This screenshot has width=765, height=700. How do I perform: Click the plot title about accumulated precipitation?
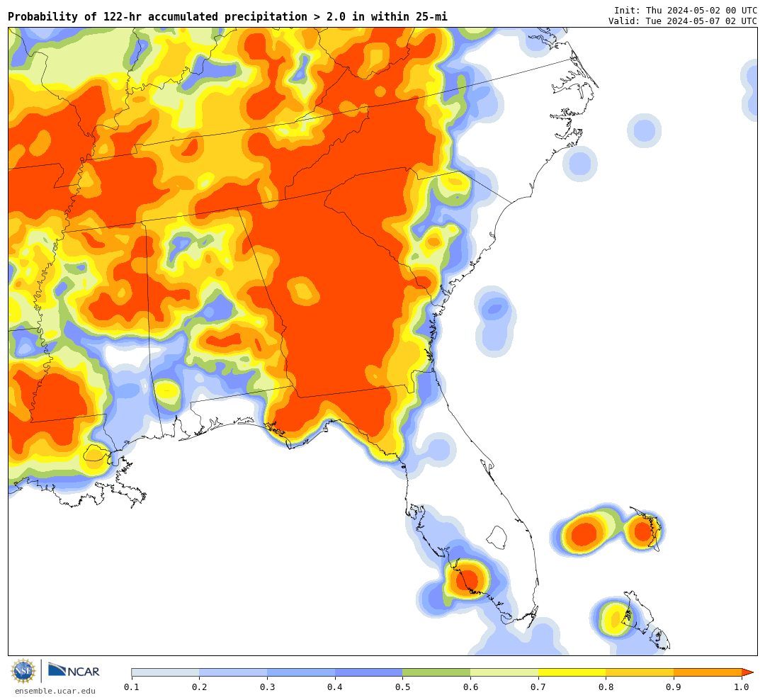tap(227, 16)
